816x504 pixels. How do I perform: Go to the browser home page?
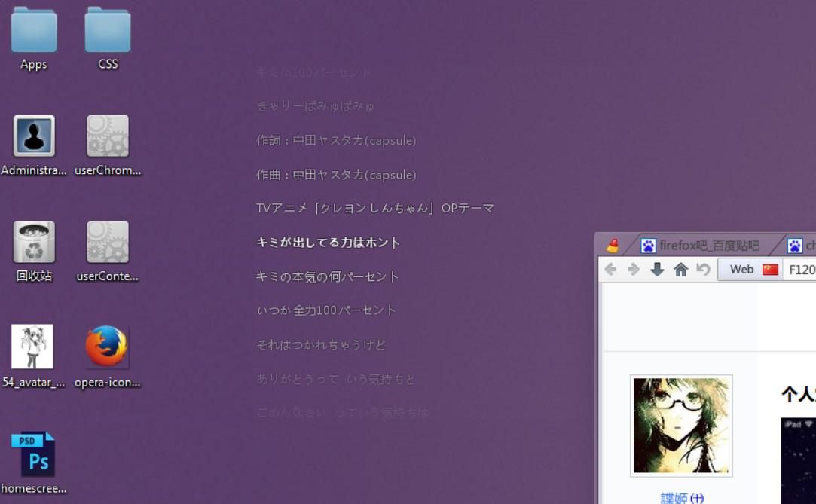point(680,270)
